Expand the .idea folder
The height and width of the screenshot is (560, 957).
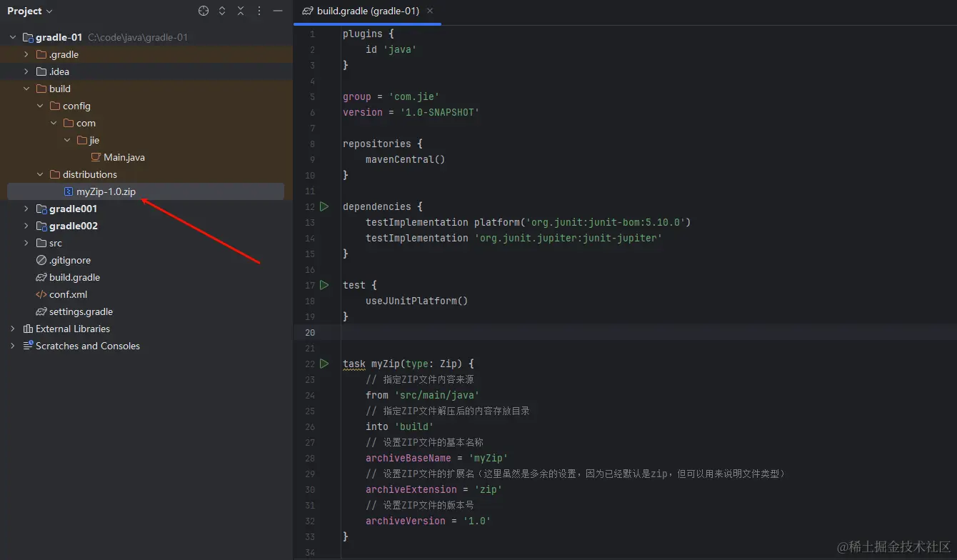[x=26, y=71]
